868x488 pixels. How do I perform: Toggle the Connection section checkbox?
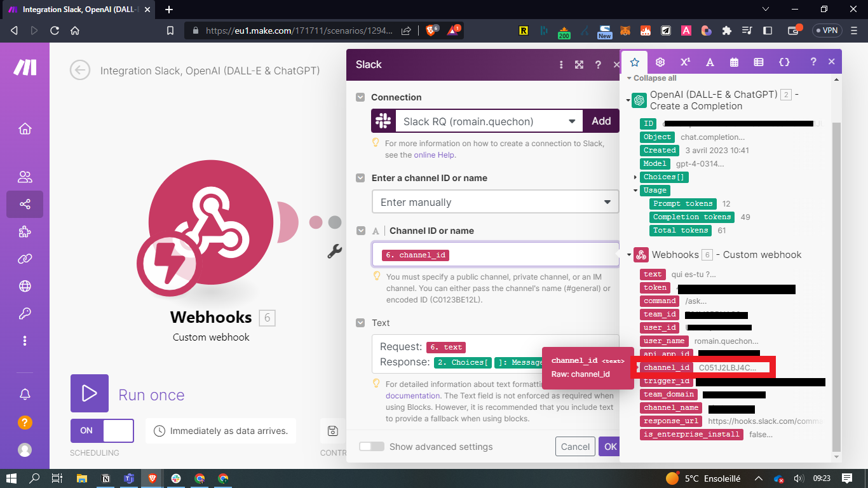tap(360, 97)
